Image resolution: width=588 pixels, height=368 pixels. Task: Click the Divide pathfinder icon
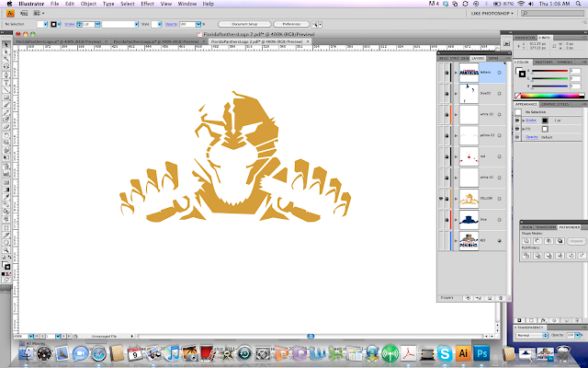[x=526, y=256]
